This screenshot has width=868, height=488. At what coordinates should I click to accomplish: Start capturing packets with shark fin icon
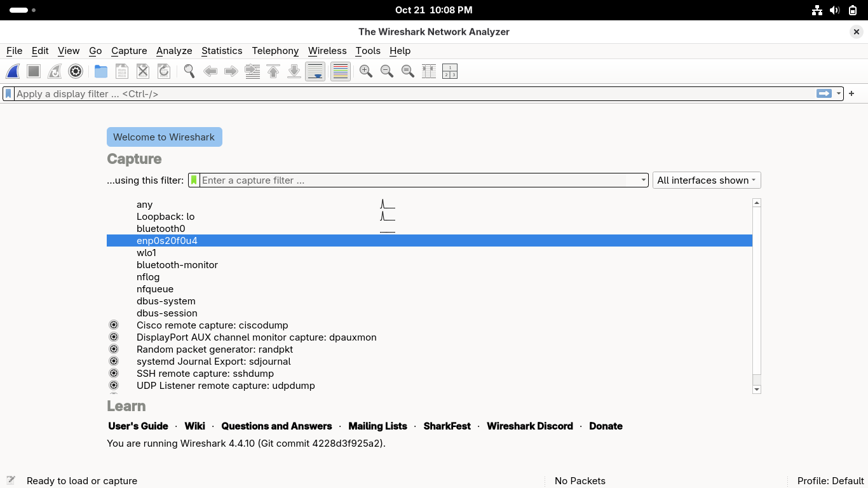coord(13,72)
